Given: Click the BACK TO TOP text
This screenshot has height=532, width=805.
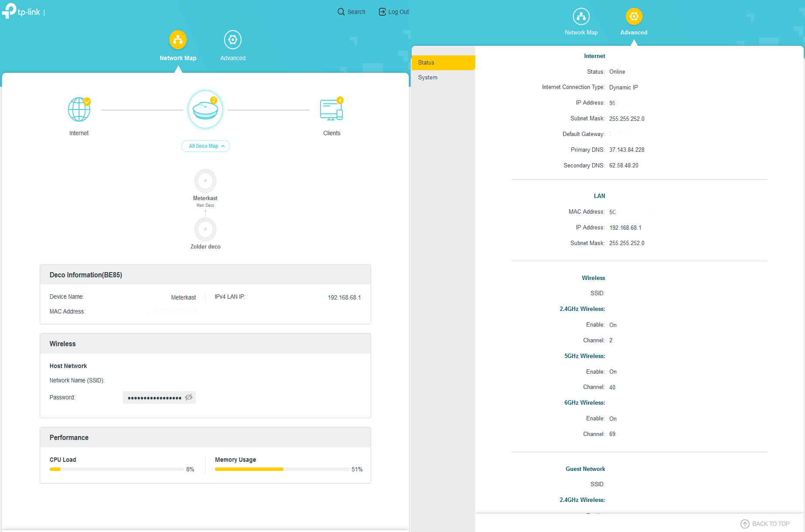Looking at the screenshot, I should pyautogui.click(x=771, y=524).
